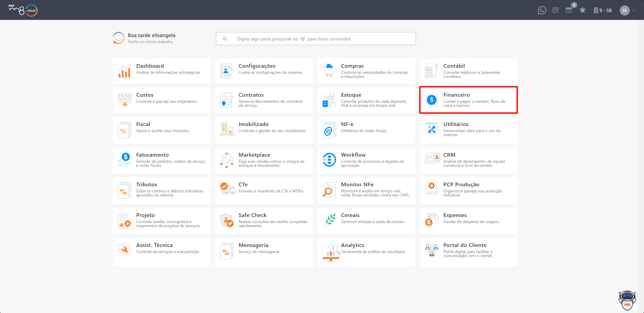Open the chat messages icon
644x313 pixels.
[555, 10]
